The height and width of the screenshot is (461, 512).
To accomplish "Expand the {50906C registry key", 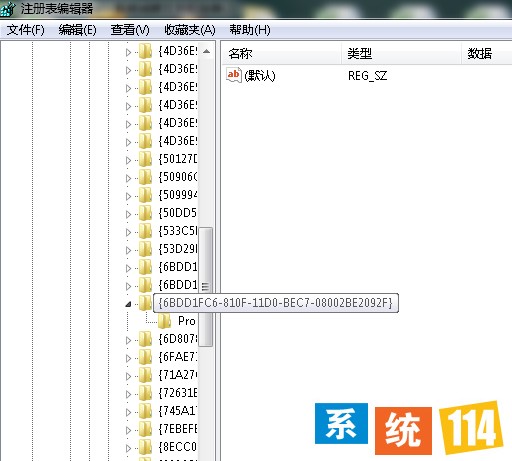I will 128,178.
